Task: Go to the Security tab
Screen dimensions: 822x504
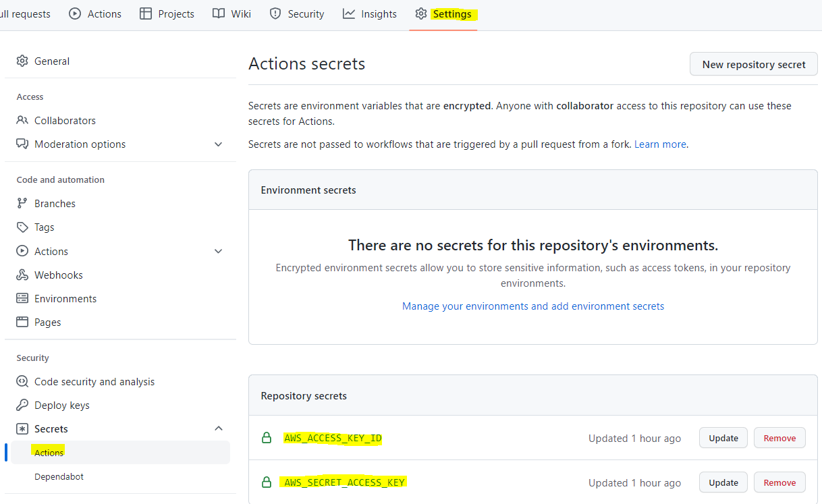Action: 297,13
